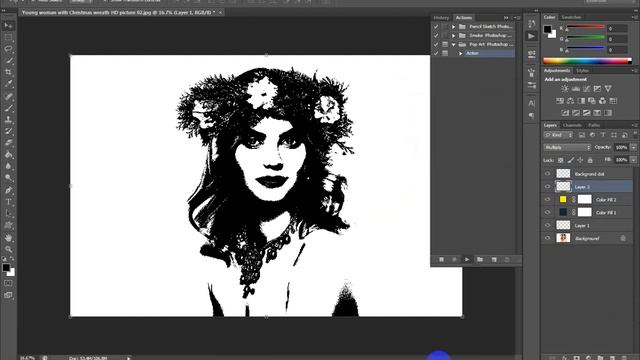This screenshot has width=640, height=360.
Task: Select the Zoom tool in toolbar
Action: 8,249
